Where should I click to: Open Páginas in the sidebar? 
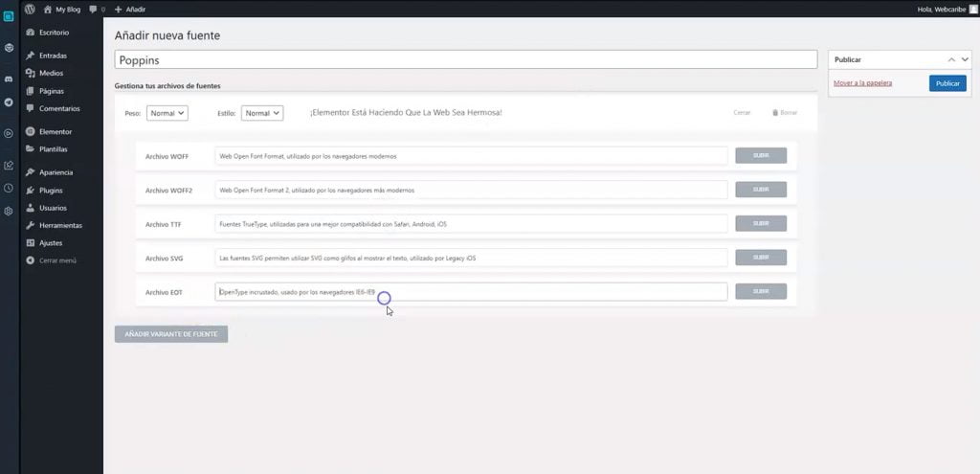pos(52,91)
